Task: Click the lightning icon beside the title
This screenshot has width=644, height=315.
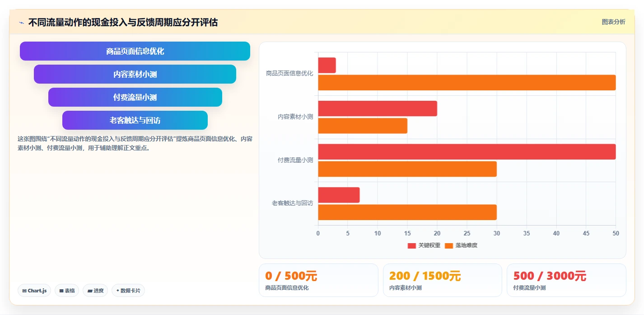Action: (x=21, y=23)
